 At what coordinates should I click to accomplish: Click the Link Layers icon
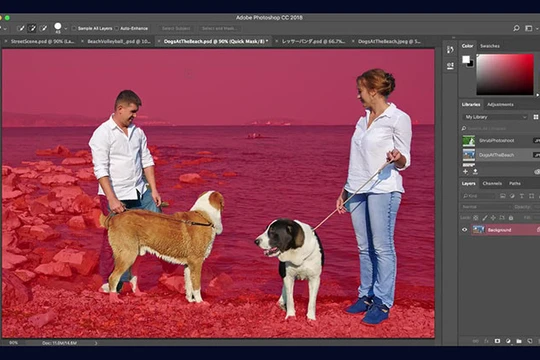coord(476,341)
